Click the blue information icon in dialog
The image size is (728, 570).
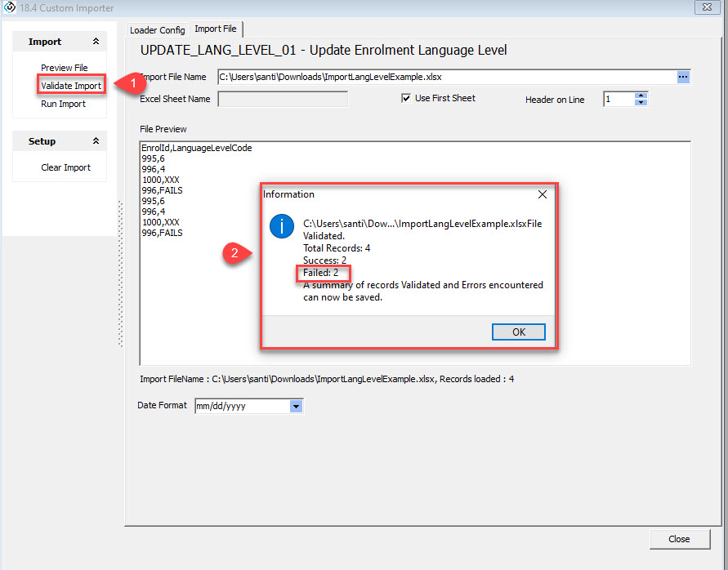click(x=282, y=226)
